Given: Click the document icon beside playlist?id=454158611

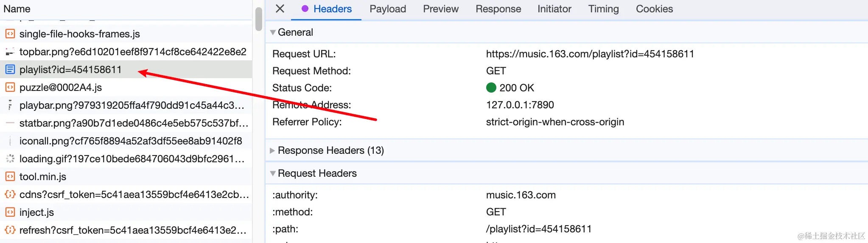Looking at the screenshot, I should [10, 70].
